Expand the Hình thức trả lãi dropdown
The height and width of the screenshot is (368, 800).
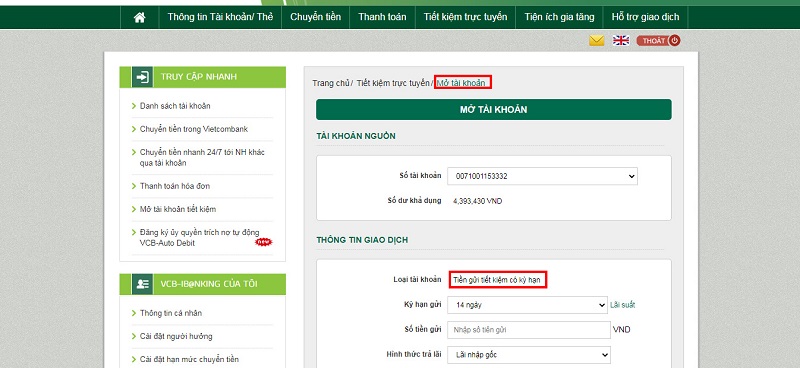tap(529, 355)
